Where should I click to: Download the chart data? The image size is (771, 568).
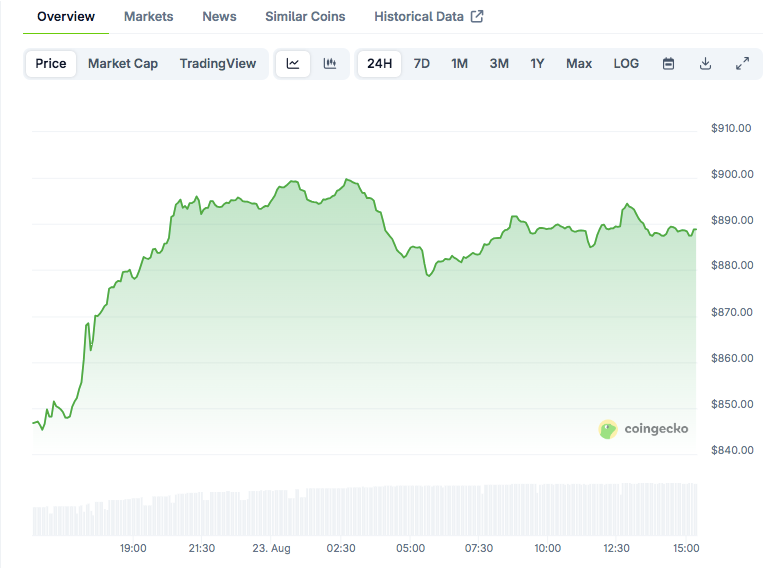[705, 63]
